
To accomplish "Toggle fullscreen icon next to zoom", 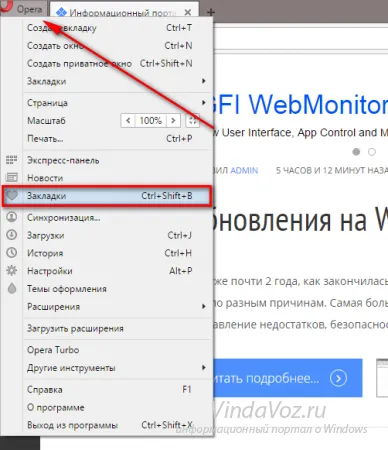I will pyautogui.click(x=192, y=120).
